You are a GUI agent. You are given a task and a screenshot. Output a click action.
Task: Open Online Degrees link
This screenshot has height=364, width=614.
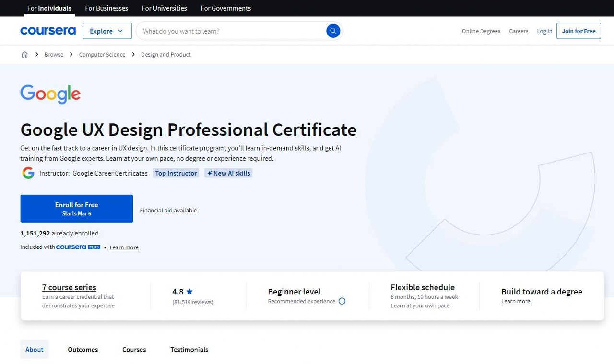(481, 31)
